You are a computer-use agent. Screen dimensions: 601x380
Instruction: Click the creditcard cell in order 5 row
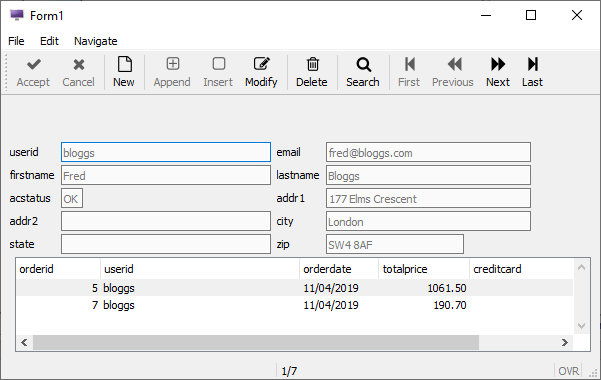point(521,288)
